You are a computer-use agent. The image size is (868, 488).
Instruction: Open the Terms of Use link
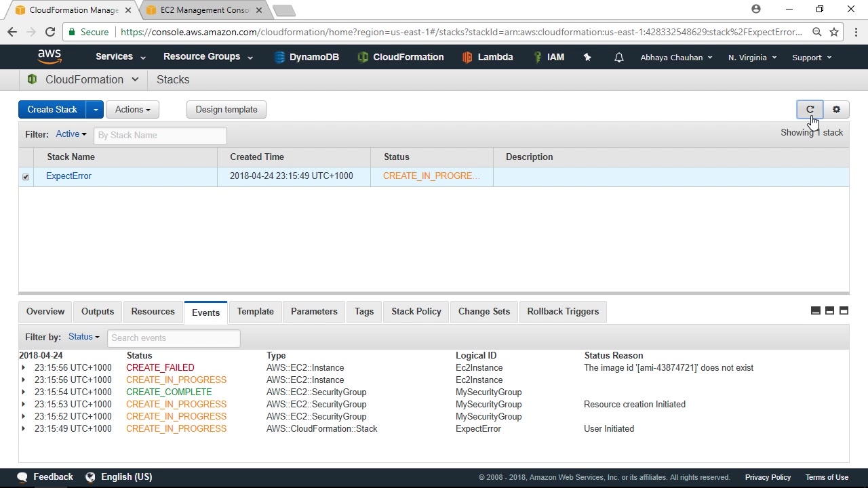click(x=827, y=477)
